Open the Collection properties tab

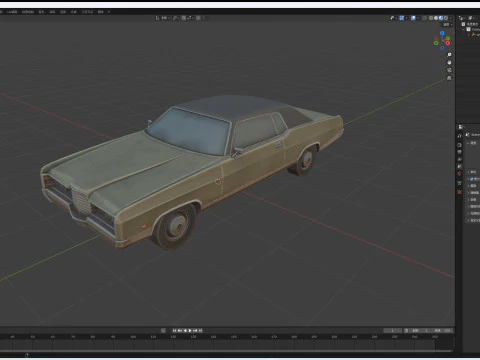459,183
